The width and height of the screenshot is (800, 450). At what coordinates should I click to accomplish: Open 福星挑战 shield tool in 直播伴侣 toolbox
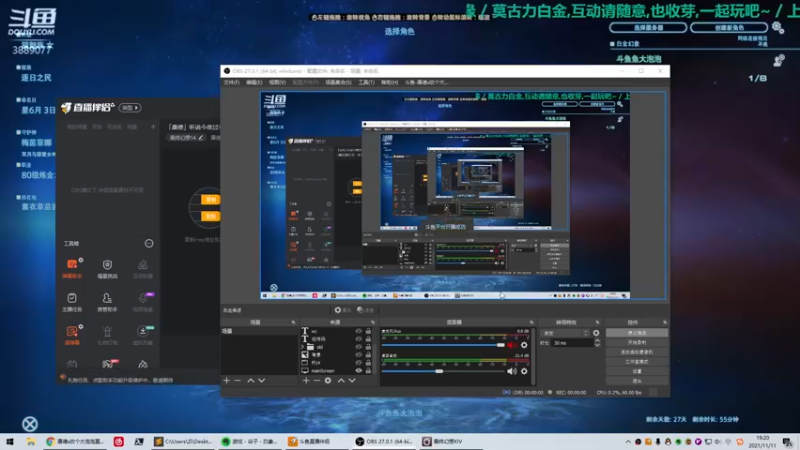(x=107, y=268)
